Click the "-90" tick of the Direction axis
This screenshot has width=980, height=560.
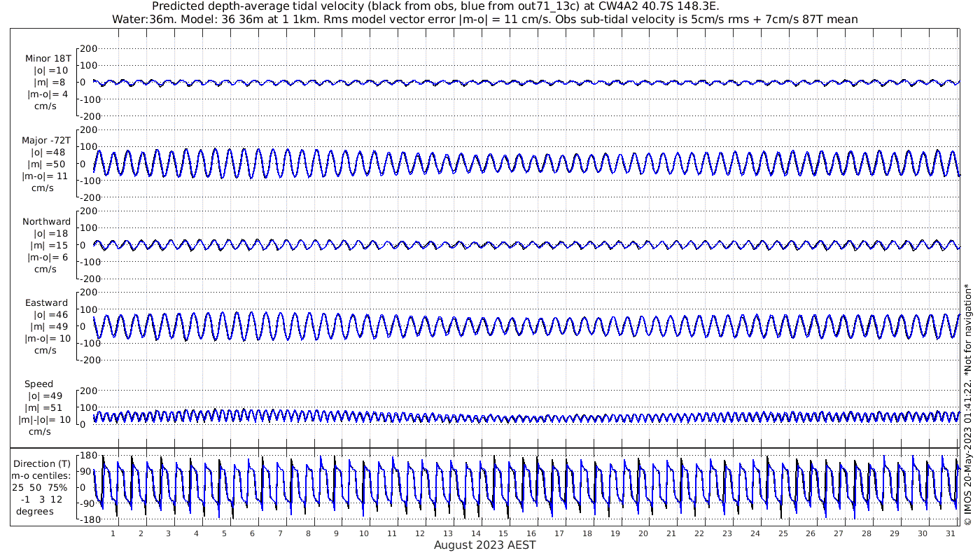[x=88, y=504]
